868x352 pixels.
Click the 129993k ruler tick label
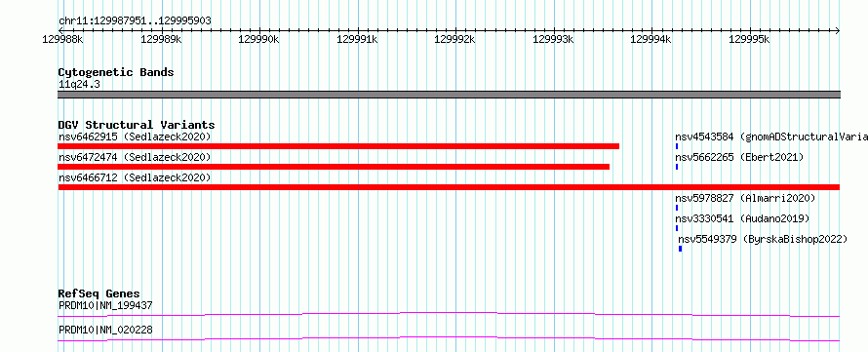tap(553, 39)
